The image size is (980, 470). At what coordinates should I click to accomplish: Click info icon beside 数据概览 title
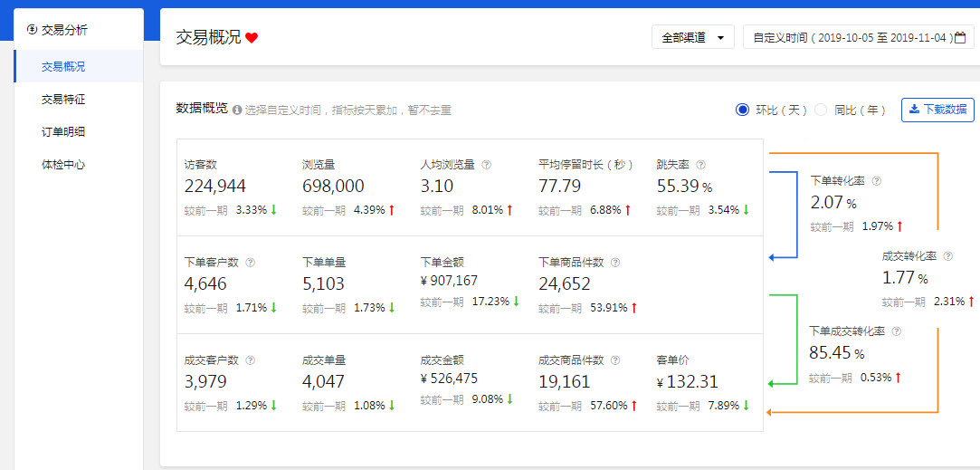(237, 110)
